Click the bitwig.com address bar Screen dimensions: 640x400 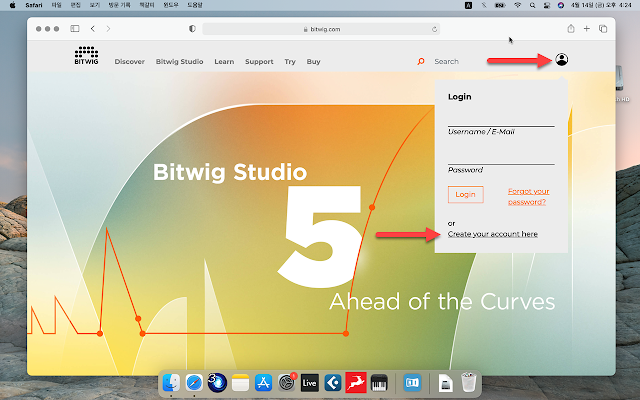321,29
